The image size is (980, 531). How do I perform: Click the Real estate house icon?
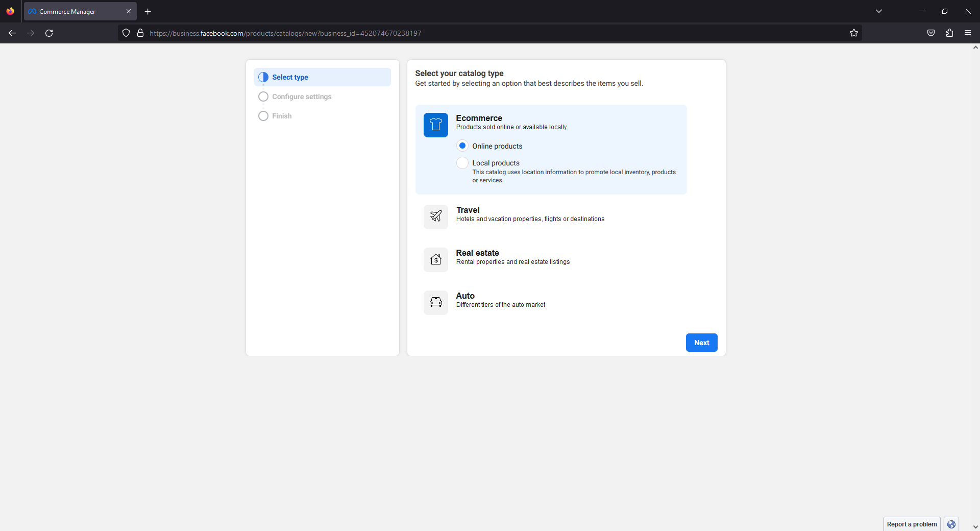(x=436, y=260)
